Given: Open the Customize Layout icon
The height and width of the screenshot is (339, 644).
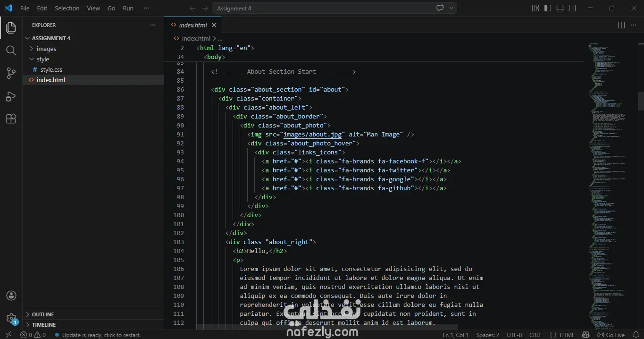Looking at the screenshot, I should [x=535, y=8].
